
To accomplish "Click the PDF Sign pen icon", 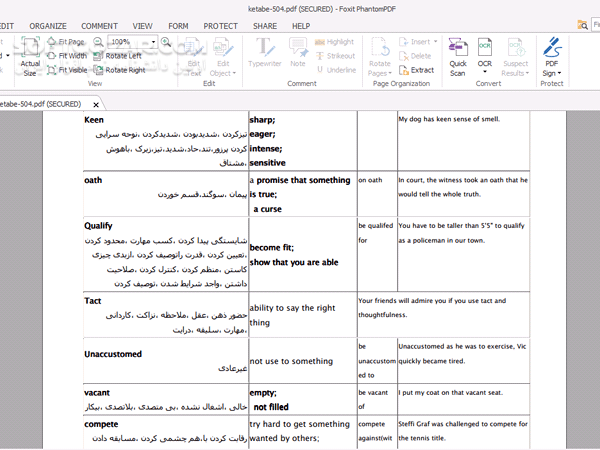I will (551, 48).
